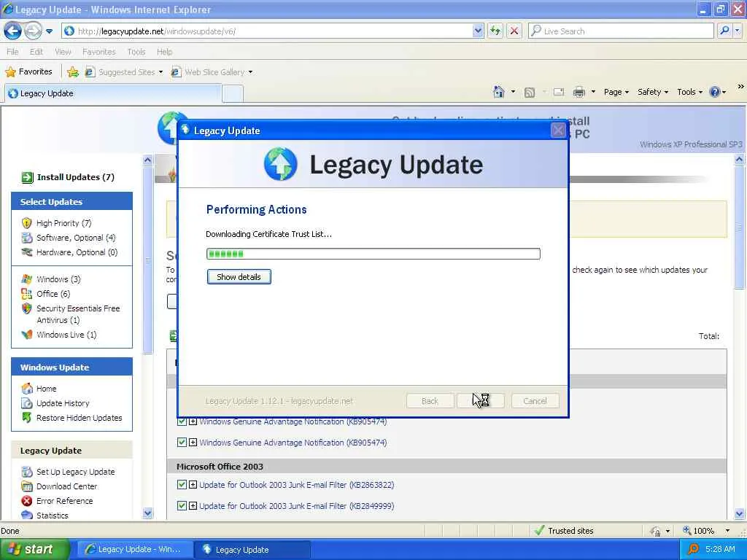Uncheck Outlook Junk Filter KB2863822 checkbox
This screenshot has height=560, width=747.
click(182, 485)
